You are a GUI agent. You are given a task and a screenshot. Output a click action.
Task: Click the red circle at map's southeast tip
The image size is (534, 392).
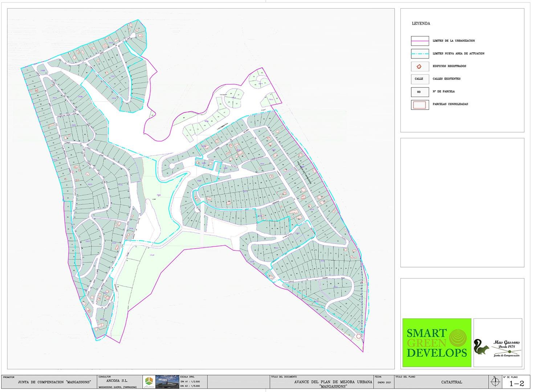pos(359,336)
